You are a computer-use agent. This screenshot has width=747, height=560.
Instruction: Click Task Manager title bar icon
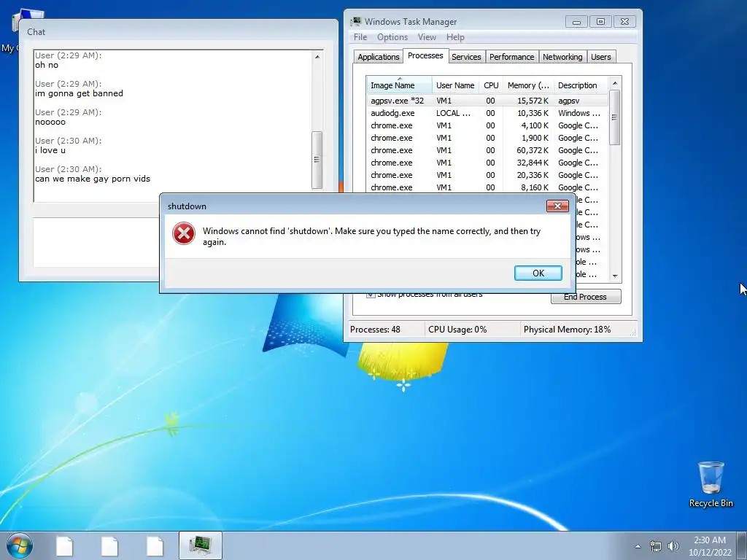point(356,21)
